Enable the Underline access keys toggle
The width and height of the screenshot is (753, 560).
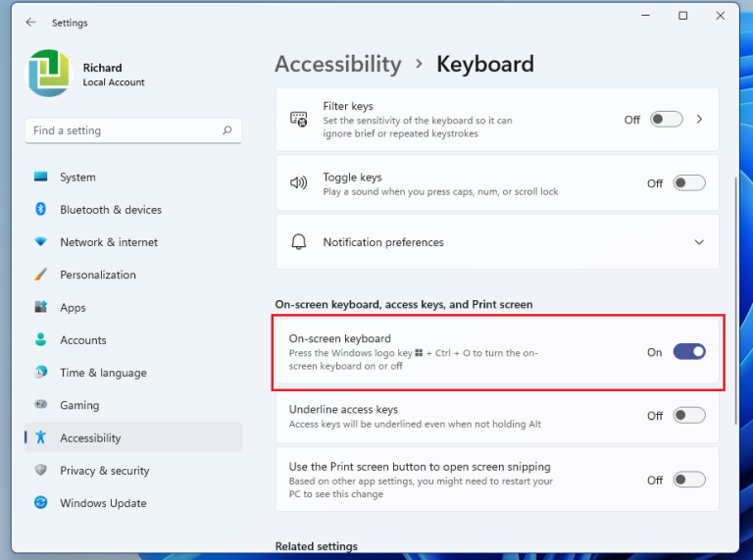click(x=688, y=416)
